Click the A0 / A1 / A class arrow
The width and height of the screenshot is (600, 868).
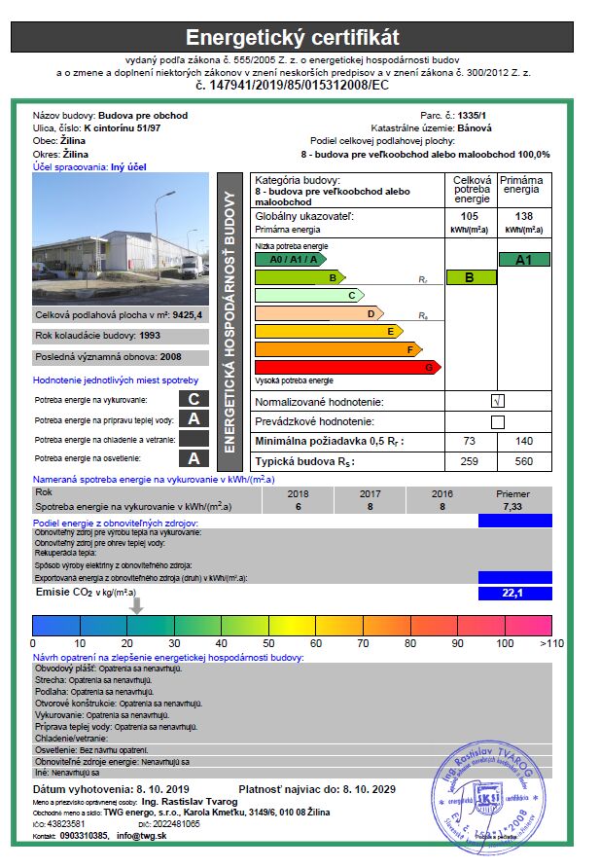[291, 259]
